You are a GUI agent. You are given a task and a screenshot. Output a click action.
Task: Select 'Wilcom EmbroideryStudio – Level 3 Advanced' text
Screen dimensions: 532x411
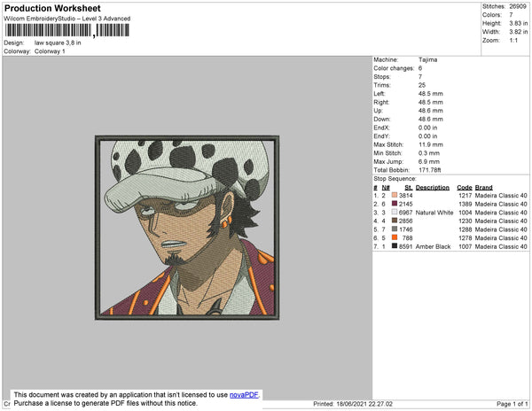pos(67,19)
